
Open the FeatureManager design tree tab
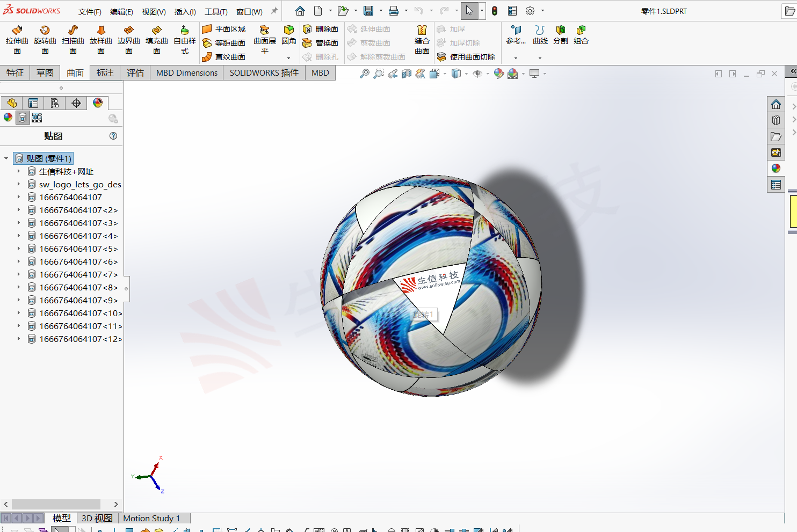[12, 103]
